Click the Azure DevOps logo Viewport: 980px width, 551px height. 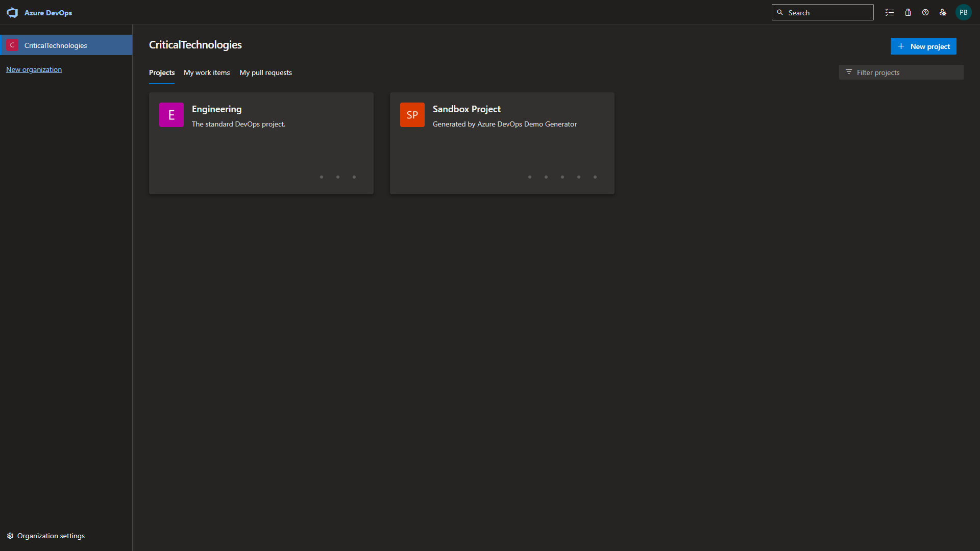[x=12, y=12]
